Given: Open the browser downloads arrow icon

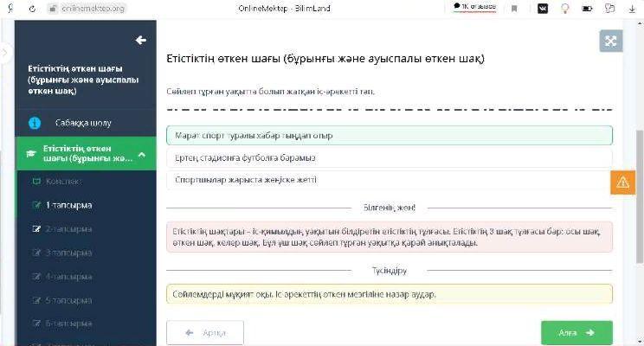Looking at the screenshot, I should (633, 8).
